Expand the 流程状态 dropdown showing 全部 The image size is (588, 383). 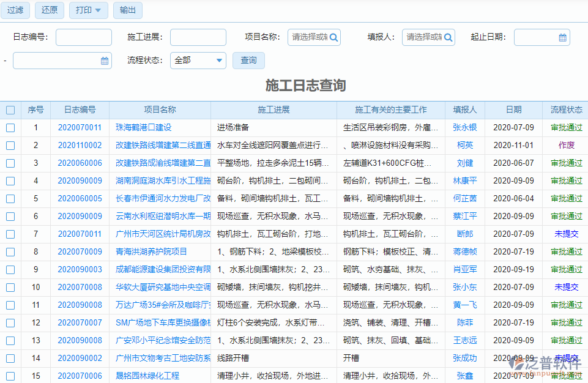(x=198, y=60)
